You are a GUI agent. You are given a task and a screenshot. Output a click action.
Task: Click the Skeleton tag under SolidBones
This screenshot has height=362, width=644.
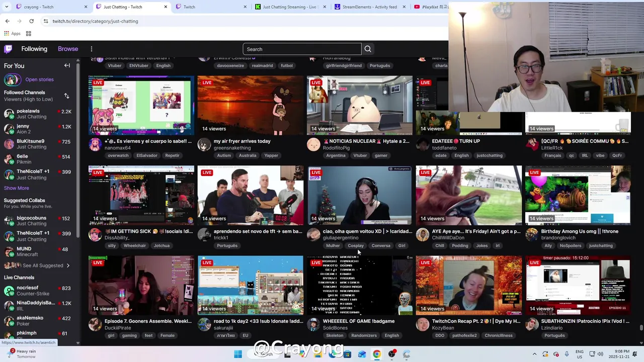coord(335,336)
